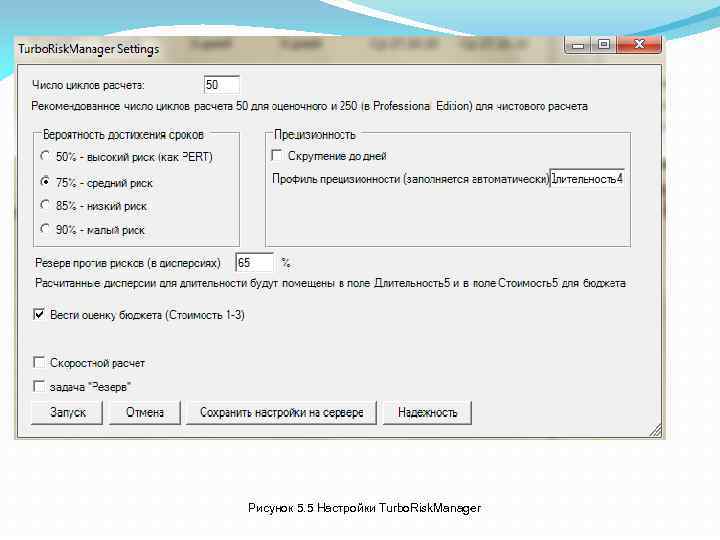Click the TurboRiskManager Settings title text
This screenshot has width=720, height=540.
88,49
